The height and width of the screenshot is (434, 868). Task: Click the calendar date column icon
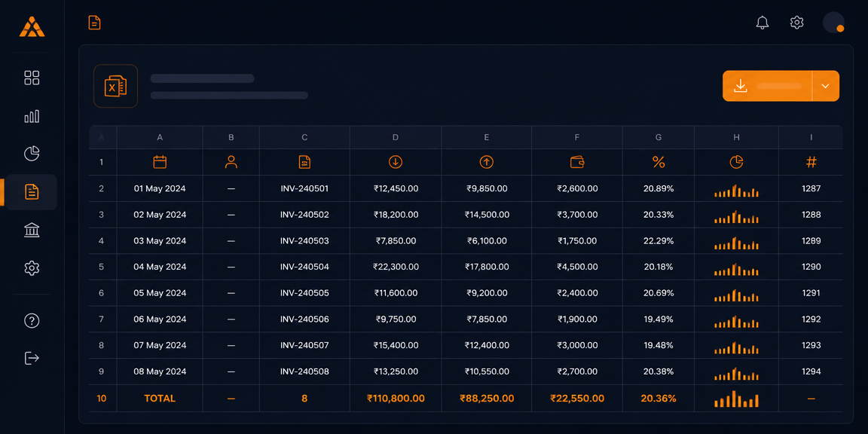click(160, 162)
